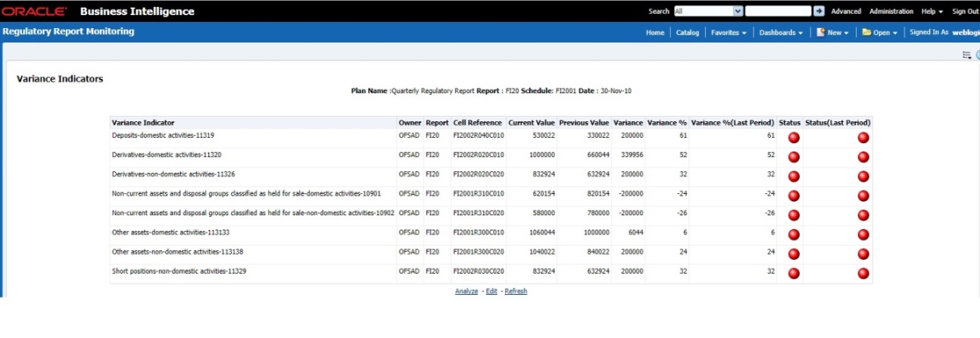Click Status(Last Period) indicator for Other assets-domestic-113133
The width and height of the screenshot is (980, 338).
pyautogui.click(x=863, y=235)
